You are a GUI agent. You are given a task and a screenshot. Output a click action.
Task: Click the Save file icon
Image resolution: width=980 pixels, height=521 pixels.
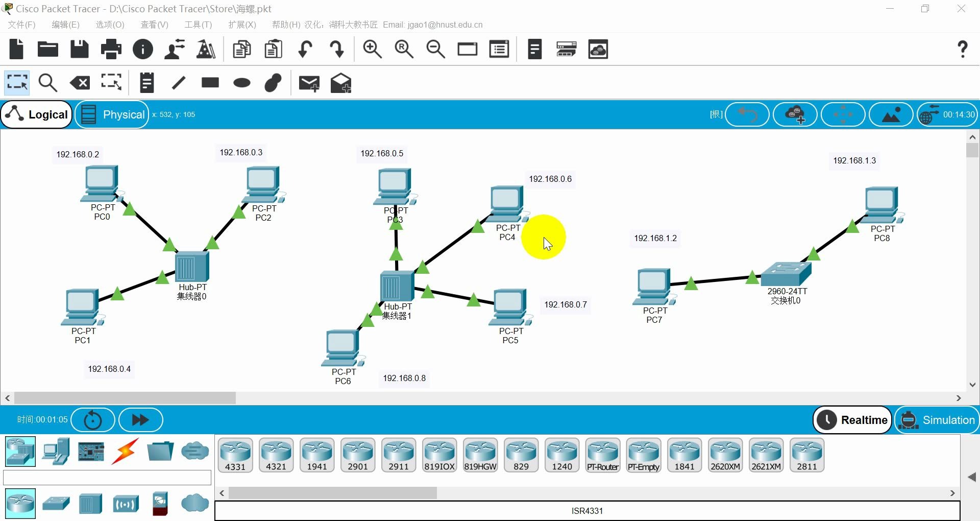79,49
